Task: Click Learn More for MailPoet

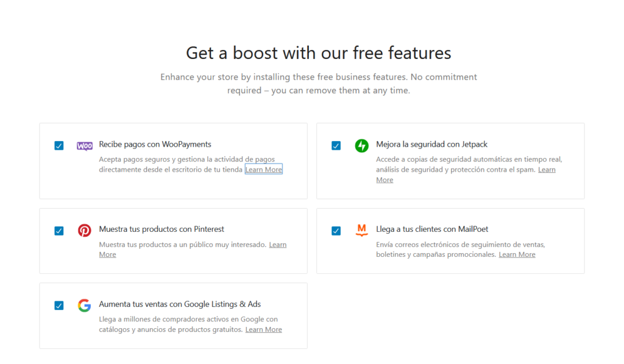Action: pos(517,254)
